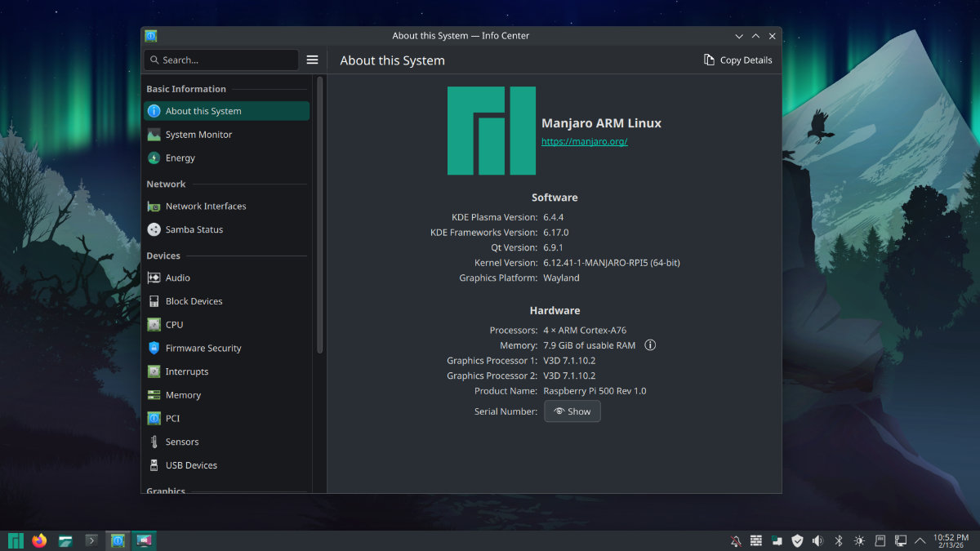This screenshot has height=551, width=980.
Task: Show the hidden Serial Number
Action: coord(572,411)
